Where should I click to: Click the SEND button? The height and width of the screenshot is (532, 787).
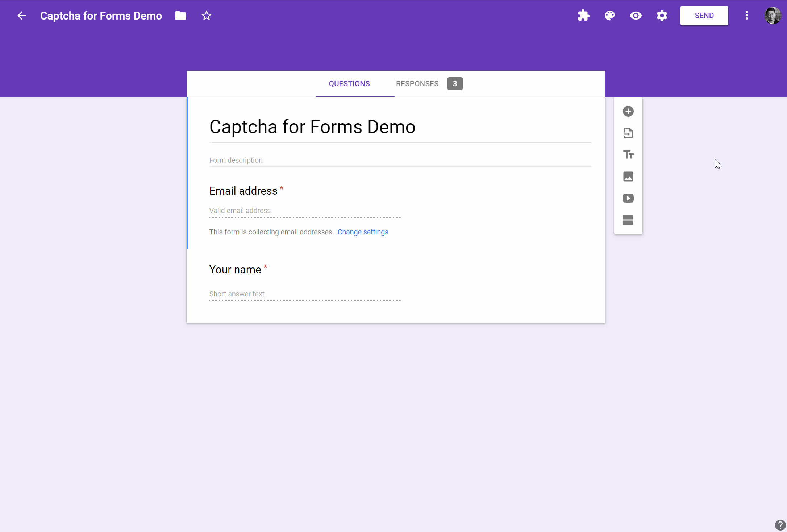coord(704,16)
